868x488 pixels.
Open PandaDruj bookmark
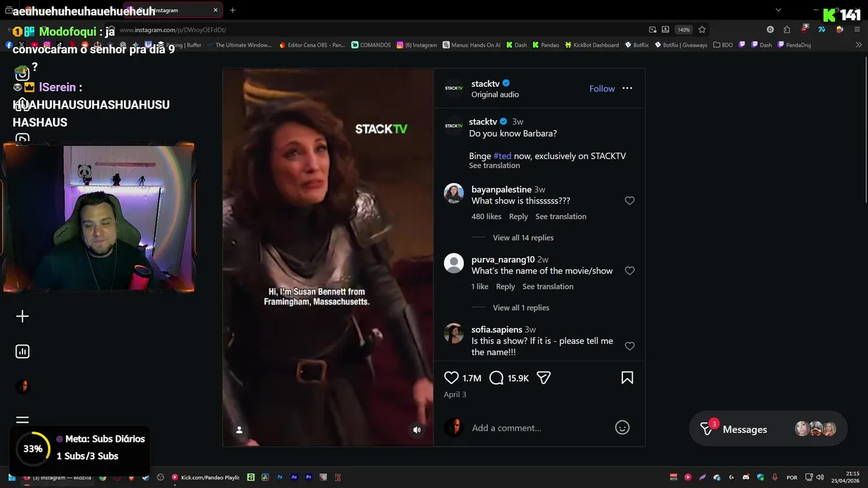[x=794, y=45]
